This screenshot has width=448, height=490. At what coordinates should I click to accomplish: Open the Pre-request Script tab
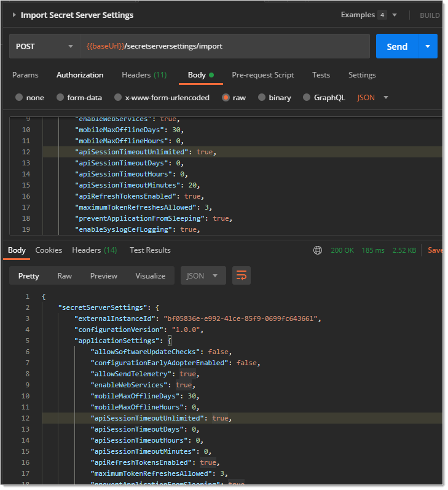262,75
